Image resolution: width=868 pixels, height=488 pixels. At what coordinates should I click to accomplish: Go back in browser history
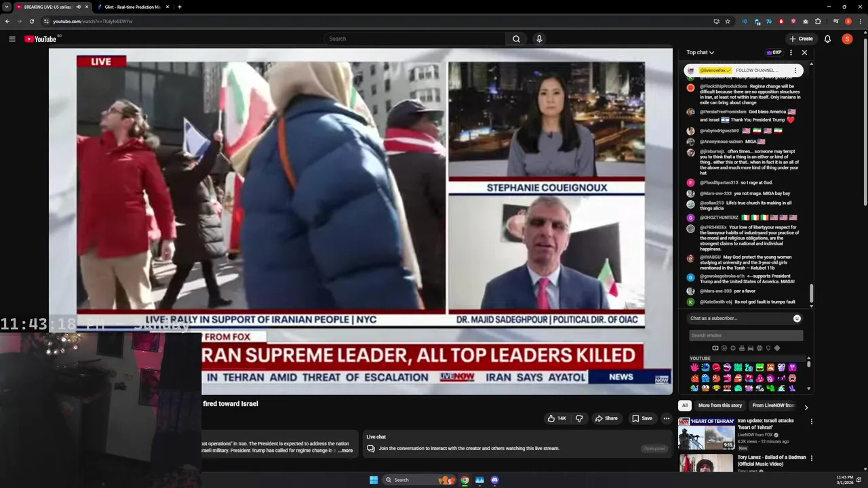7,21
